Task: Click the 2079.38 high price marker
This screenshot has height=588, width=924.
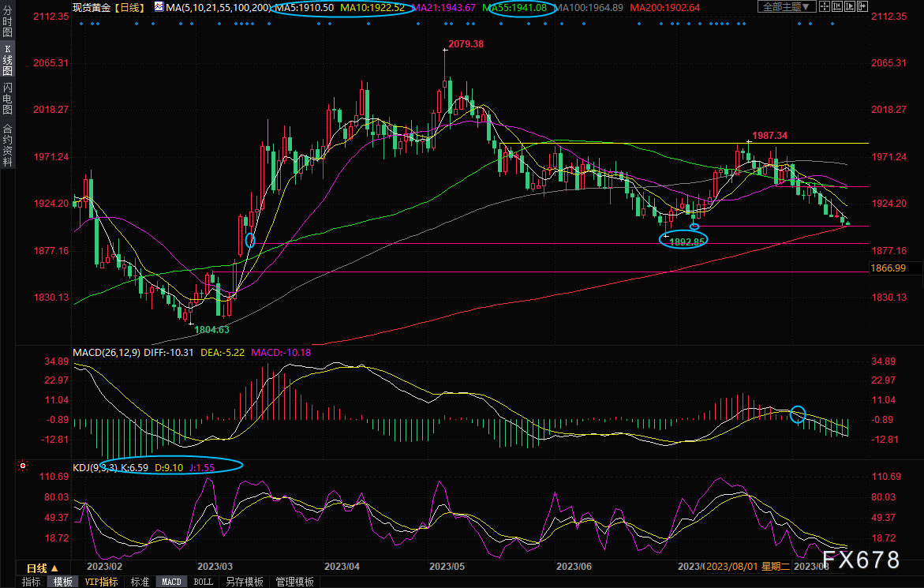Action: pyautogui.click(x=465, y=44)
